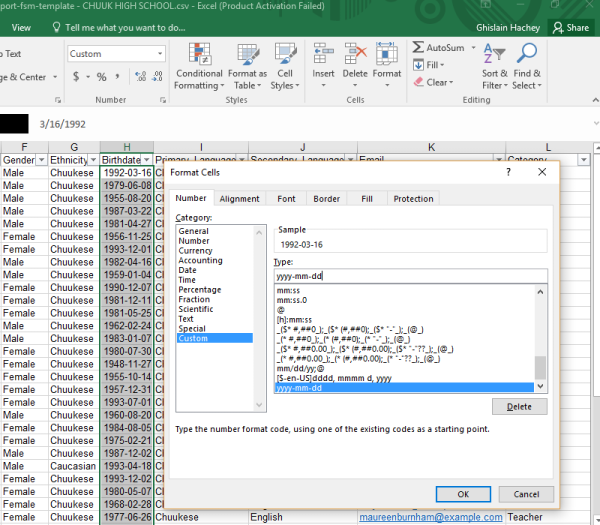Image resolution: width=600 pixels, height=525 pixels.
Task: Open the View ribbon tab
Action: 20,28
